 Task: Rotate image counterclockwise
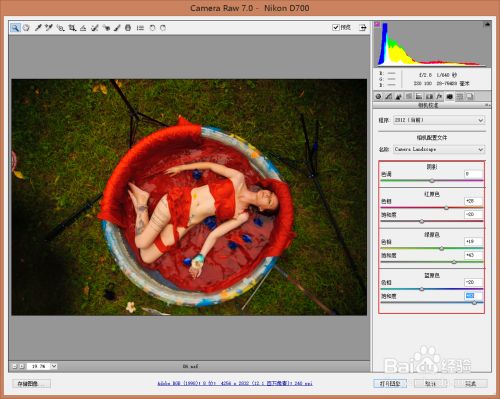pos(152,28)
